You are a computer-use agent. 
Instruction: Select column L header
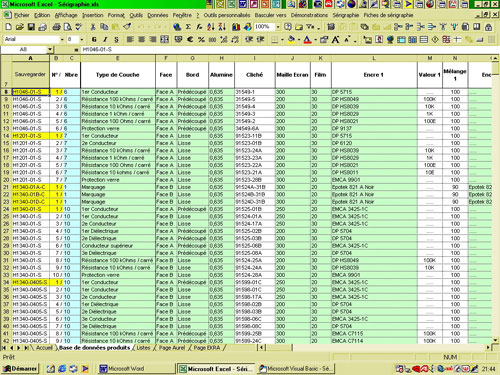[x=374, y=58]
